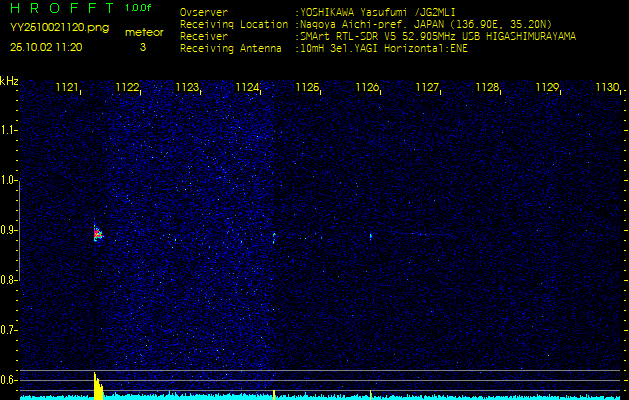The image size is (629, 400).
Task: Click the 0.7 frequency axis label
Action: point(9,329)
